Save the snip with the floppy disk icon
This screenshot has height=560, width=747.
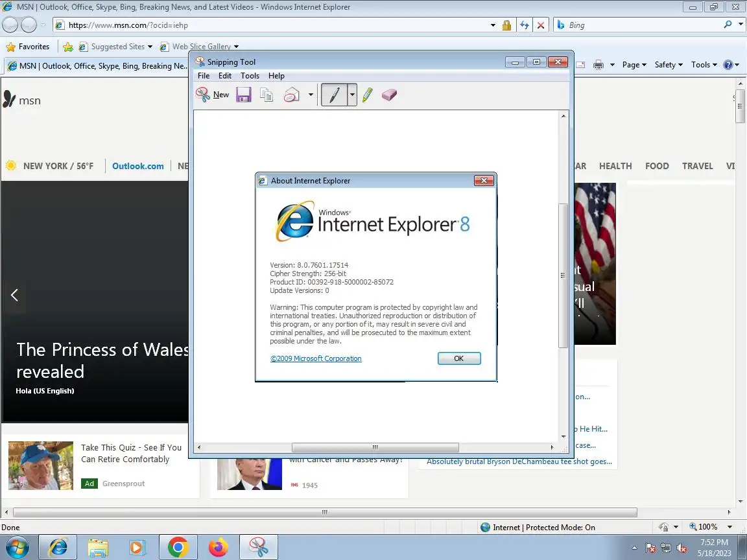pyautogui.click(x=243, y=95)
